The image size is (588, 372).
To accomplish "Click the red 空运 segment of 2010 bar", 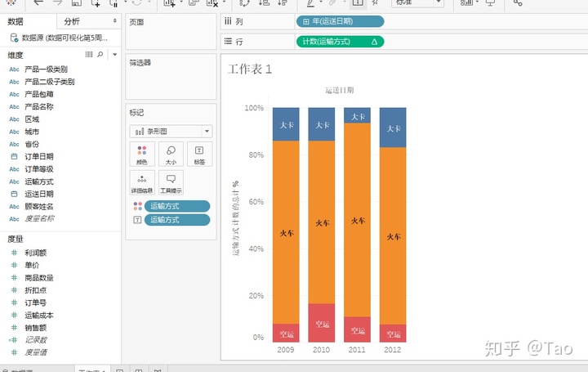I will [x=322, y=323].
